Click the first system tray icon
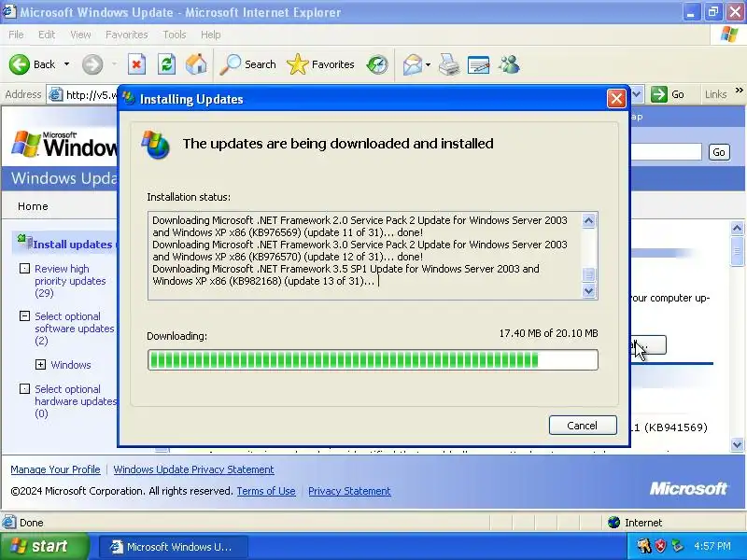The height and width of the screenshot is (560, 747). tap(643, 546)
